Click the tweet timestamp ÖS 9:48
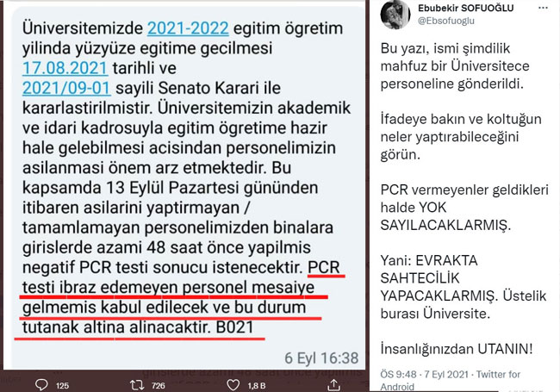This screenshot has width=560, height=392. click(399, 374)
